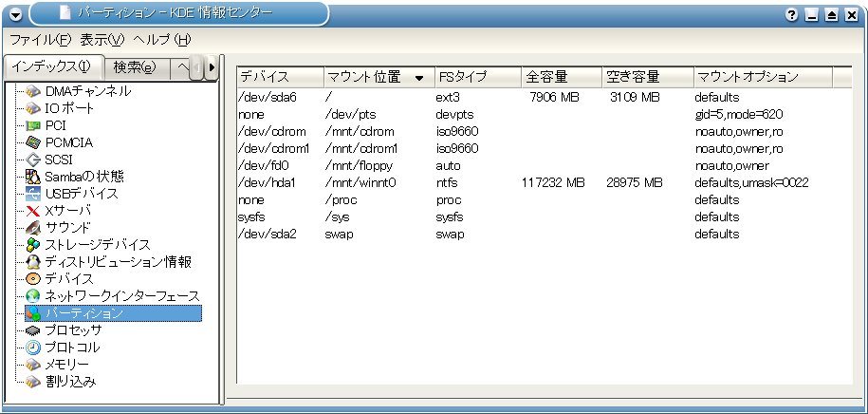Select the /dev/fd0 floppy row
The image size is (868, 414).
click(545, 166)
